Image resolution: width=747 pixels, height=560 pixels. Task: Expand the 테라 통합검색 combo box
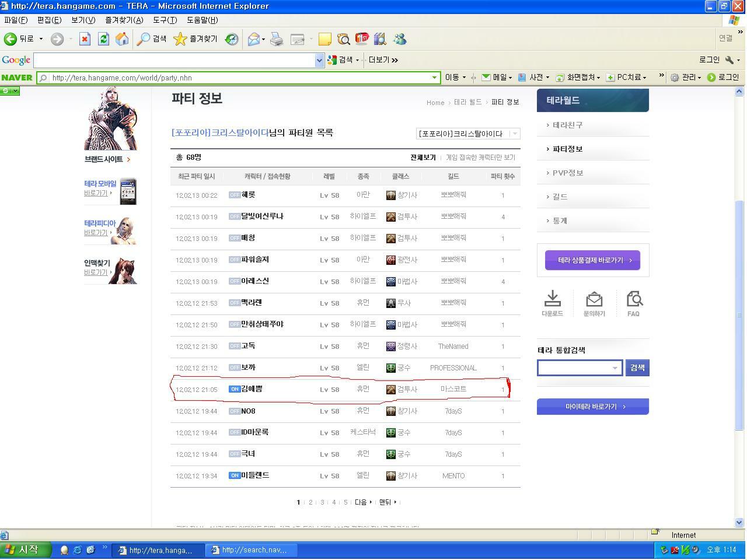point(615,368)
